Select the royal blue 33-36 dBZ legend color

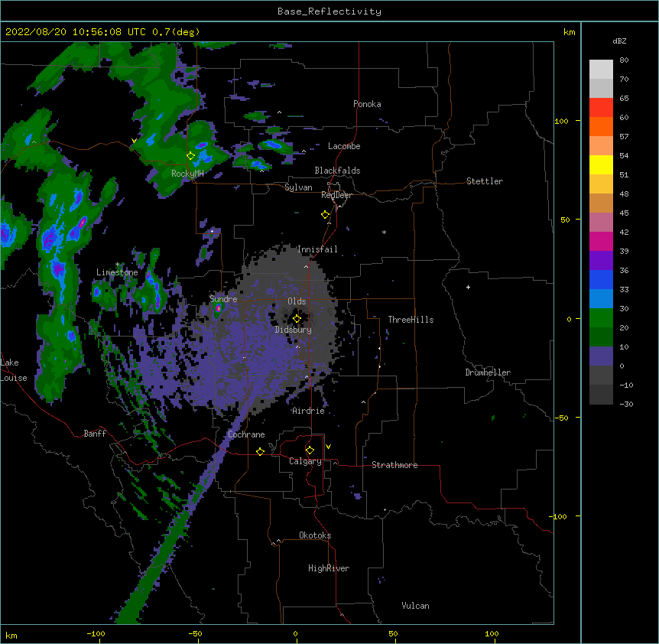[x=601, y=279]
